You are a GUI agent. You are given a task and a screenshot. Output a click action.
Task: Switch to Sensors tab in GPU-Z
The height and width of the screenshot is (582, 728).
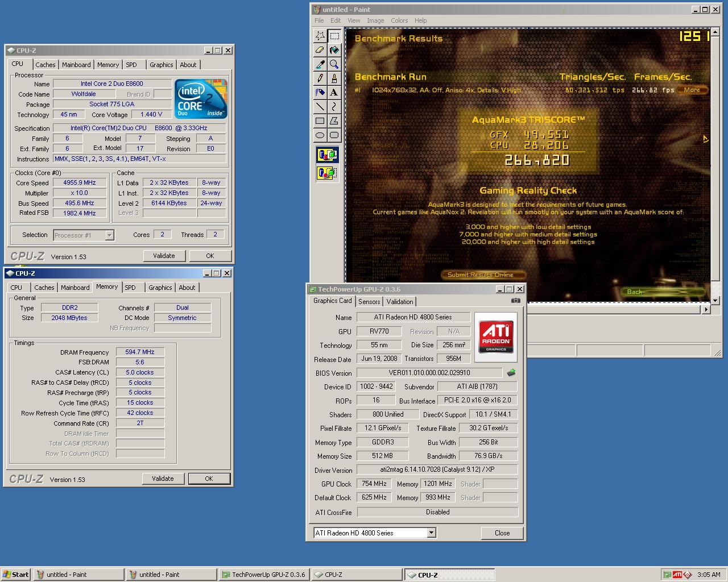coord(369,302)
